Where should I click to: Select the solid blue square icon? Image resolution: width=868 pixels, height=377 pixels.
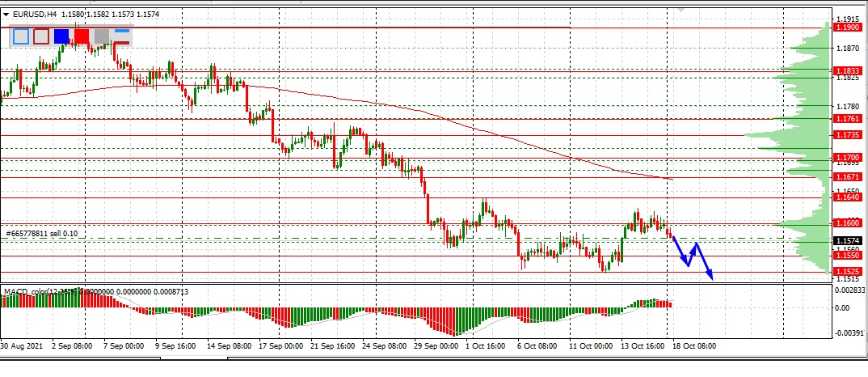(61, 36)
